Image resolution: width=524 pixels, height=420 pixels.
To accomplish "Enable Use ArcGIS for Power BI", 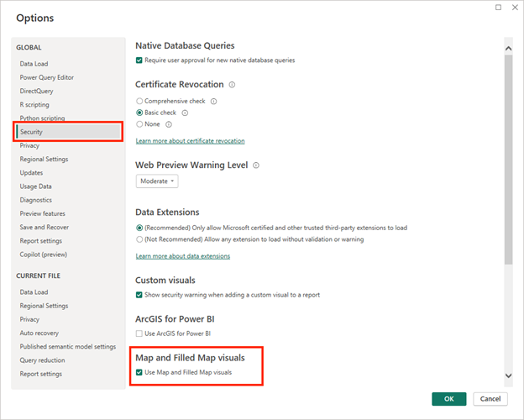I will [139, 333].
